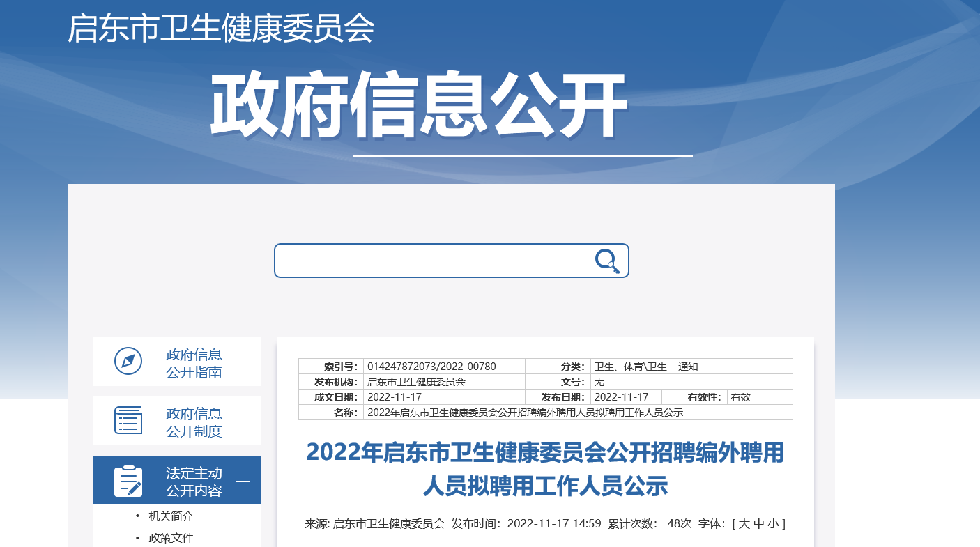Focus the search input box

click(432, 261)
